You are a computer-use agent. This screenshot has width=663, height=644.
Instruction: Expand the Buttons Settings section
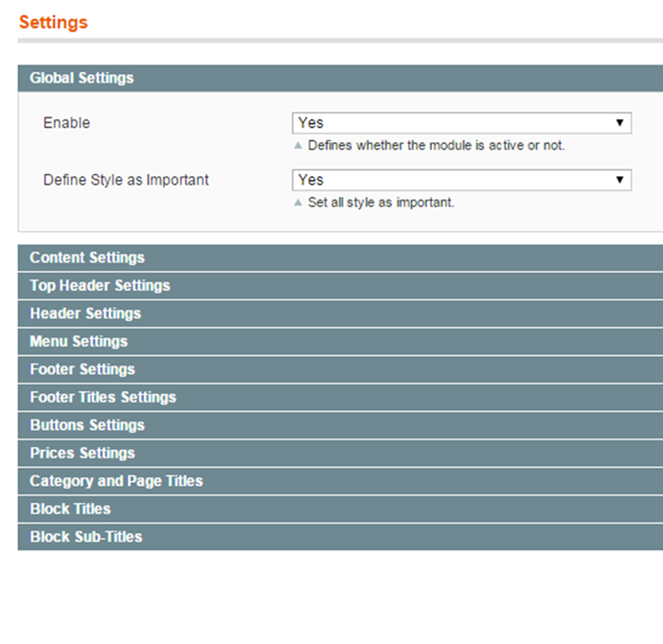click(340, 425)
